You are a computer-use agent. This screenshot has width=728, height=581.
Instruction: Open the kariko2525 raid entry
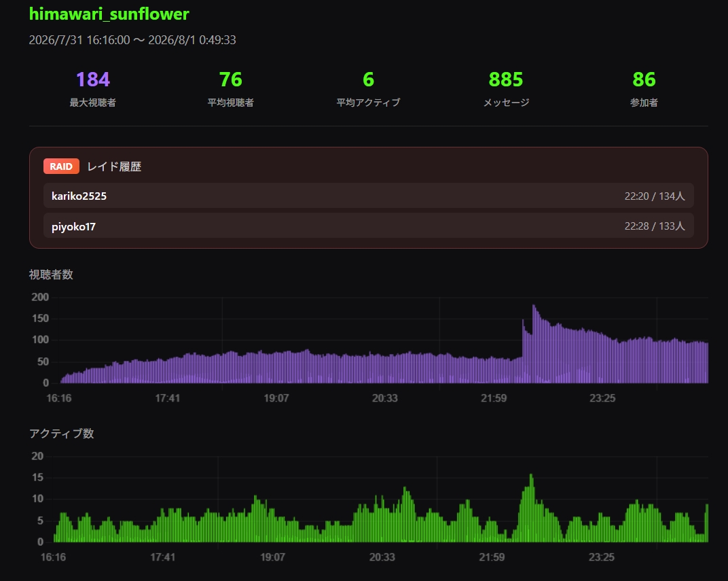pos(369,196)
